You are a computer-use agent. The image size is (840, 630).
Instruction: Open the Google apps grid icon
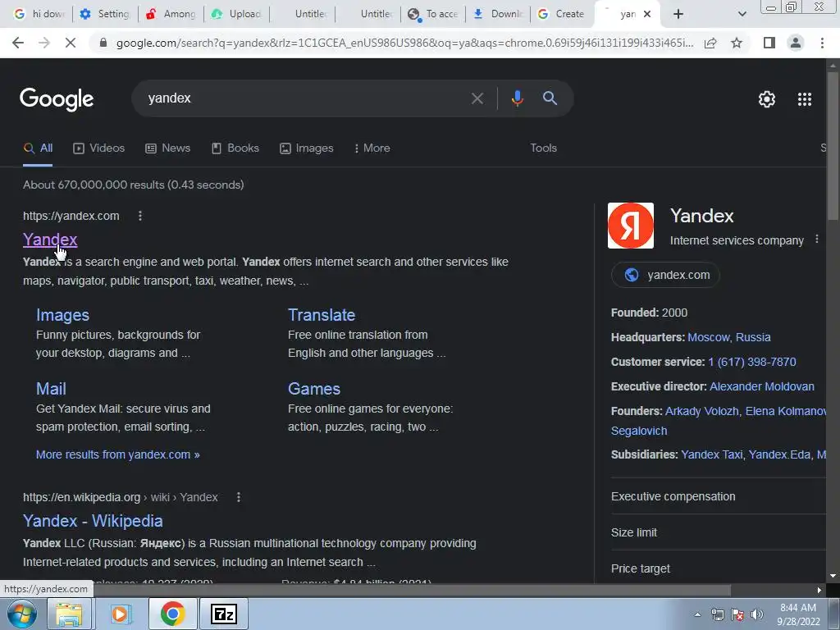pyautogui.click(x=805, y=99)
